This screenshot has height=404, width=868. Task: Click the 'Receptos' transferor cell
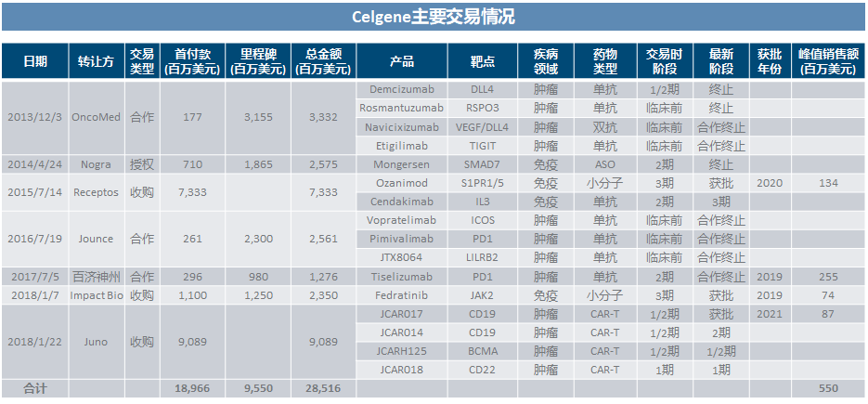tap(97, 193)
